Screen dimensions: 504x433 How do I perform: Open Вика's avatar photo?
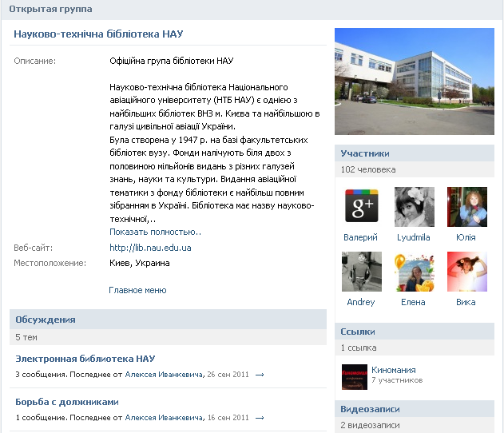[x=467, y=272]
